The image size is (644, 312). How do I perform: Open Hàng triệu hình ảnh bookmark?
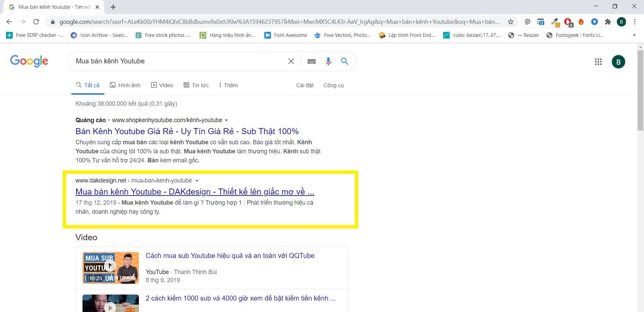coord(227,35)
